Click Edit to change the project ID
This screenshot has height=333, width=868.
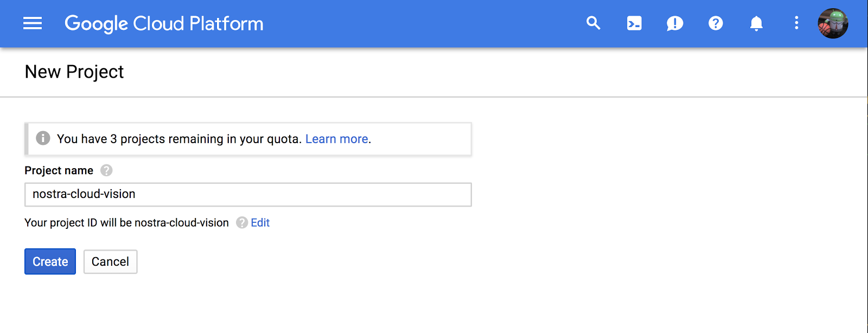(260, 222)
